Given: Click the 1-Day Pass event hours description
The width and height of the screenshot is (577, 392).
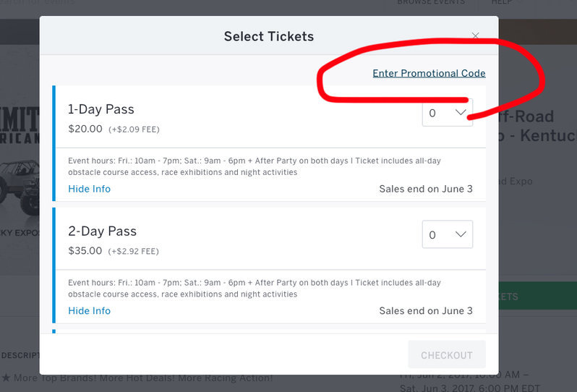Looking at the screenshot, I should (255, 166).
